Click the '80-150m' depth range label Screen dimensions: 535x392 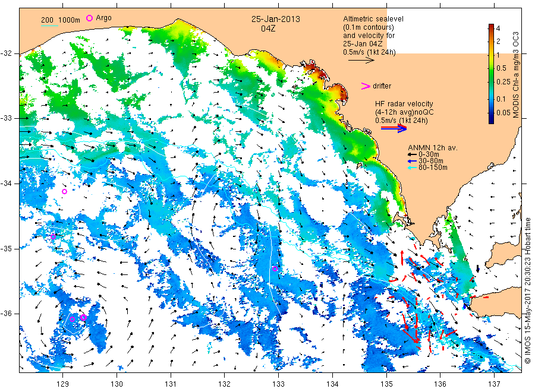tap(433, 167)
